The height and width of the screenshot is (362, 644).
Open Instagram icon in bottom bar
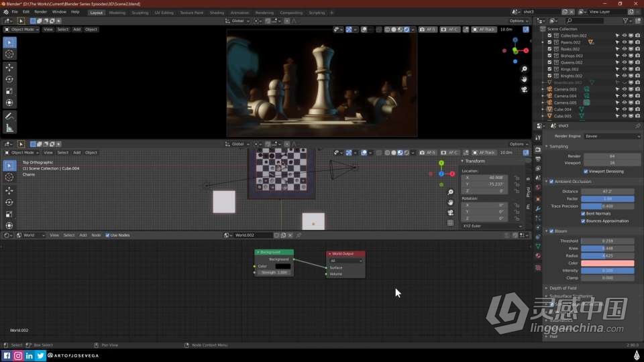18,356
